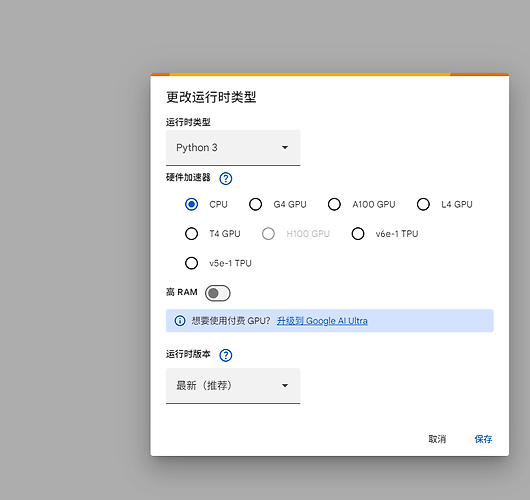
Task: Click the 运行时类型 label
Action: (x=188, y=122)
